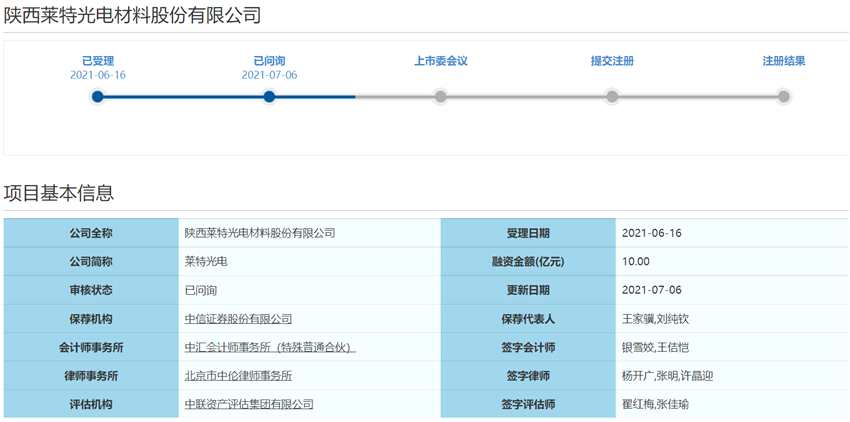Click the 翟红梅,张佳瑜 appraisers value
850x422 pixels.
coord(655,404)
